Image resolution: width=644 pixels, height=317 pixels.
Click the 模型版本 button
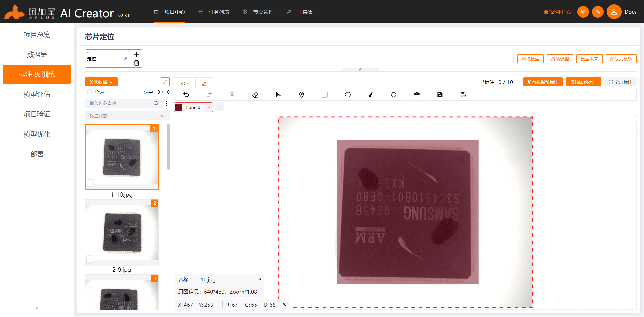pos(589,59)
